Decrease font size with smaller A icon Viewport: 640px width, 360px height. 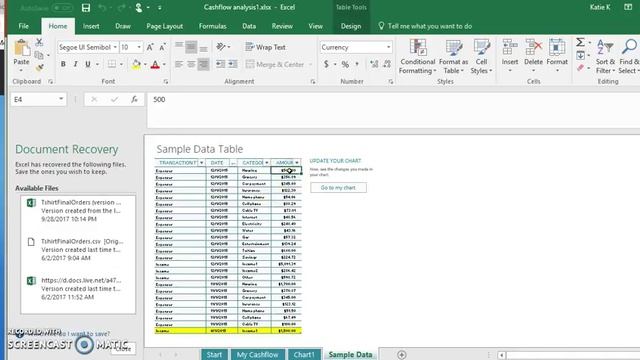pyautogui.click(x=162, y=47)
